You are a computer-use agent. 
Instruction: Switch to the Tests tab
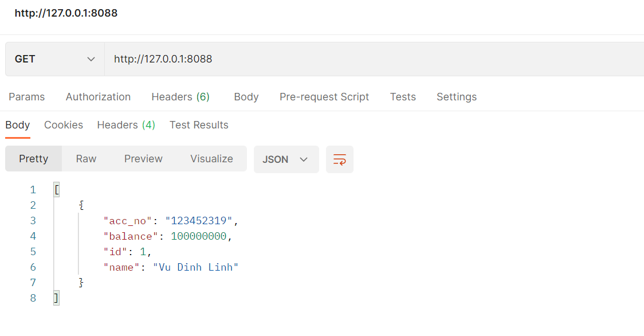(402, 96)
